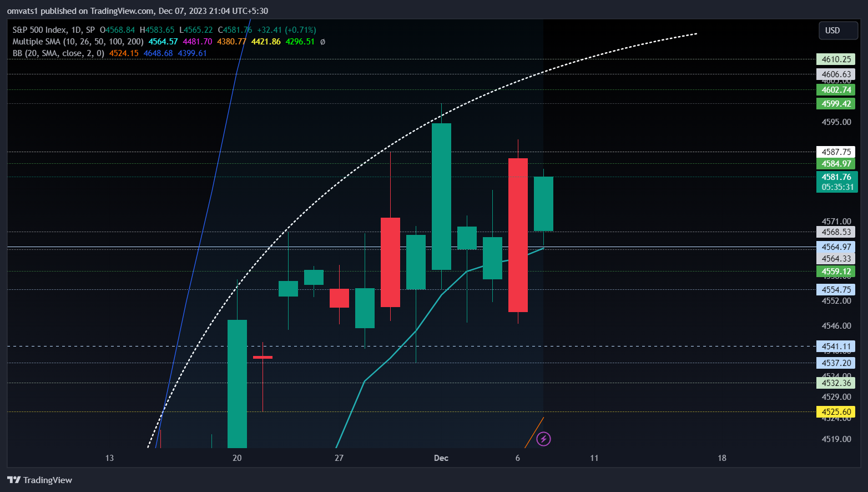The width and height of the screenshot is (868, 492).
Task: Click the orange SMA value 4380.77
Action: pos(231,42)
